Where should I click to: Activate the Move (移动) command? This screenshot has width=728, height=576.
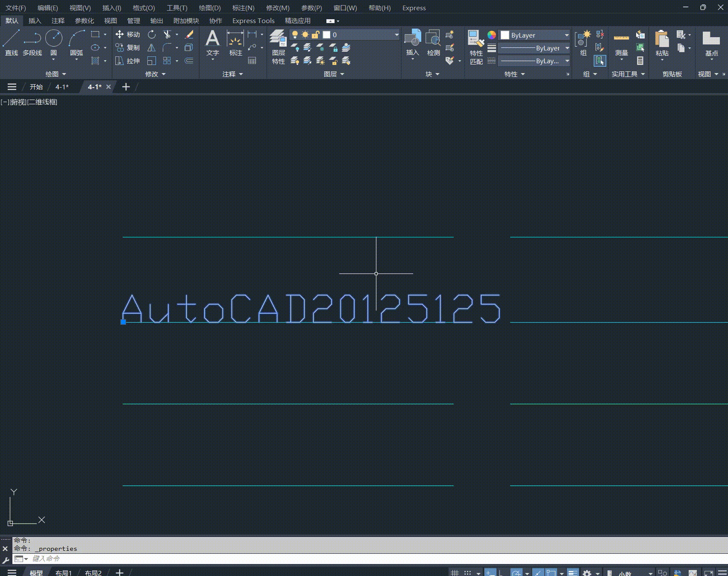click(128, 35)
